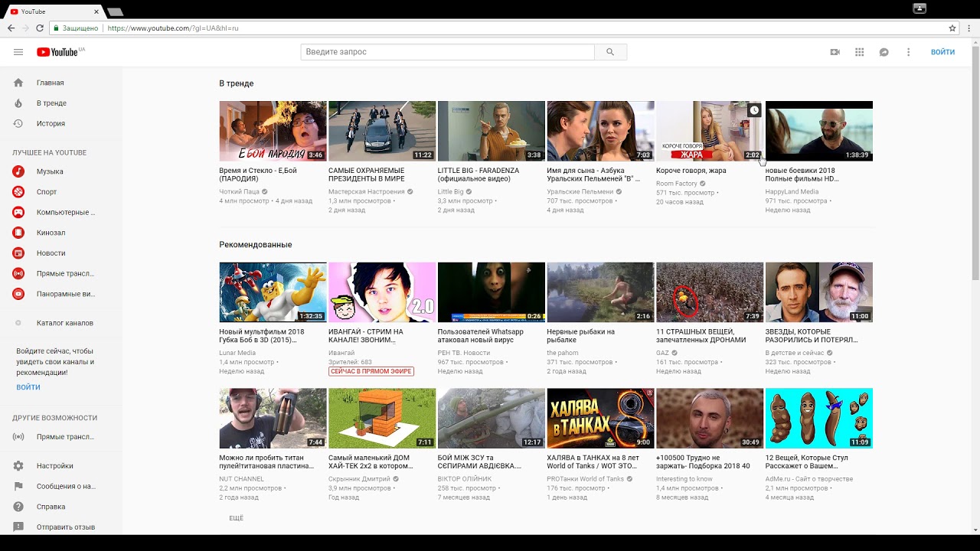
Task: Click the search magnifier button
Action: 610,52
